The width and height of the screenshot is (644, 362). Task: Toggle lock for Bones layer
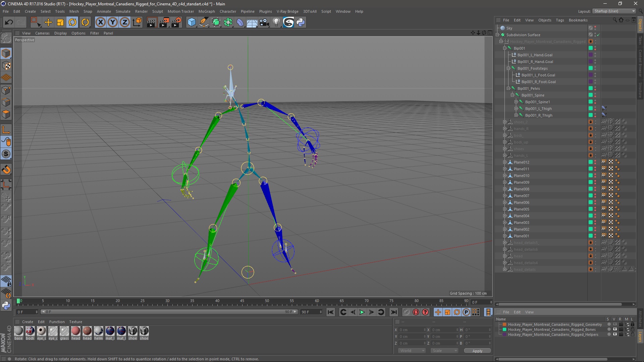(633, 329)
